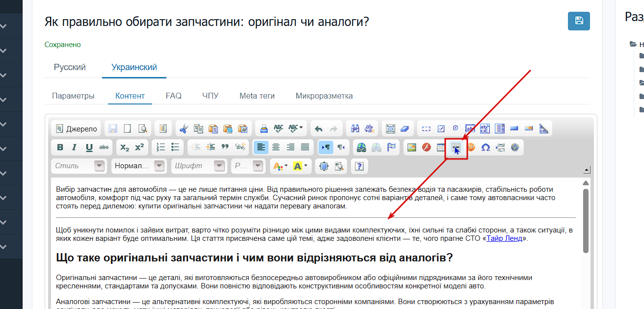The height and width of the screenshot is (309, 644).
Task: Toggle bulleted list
Action: (175, 147)
